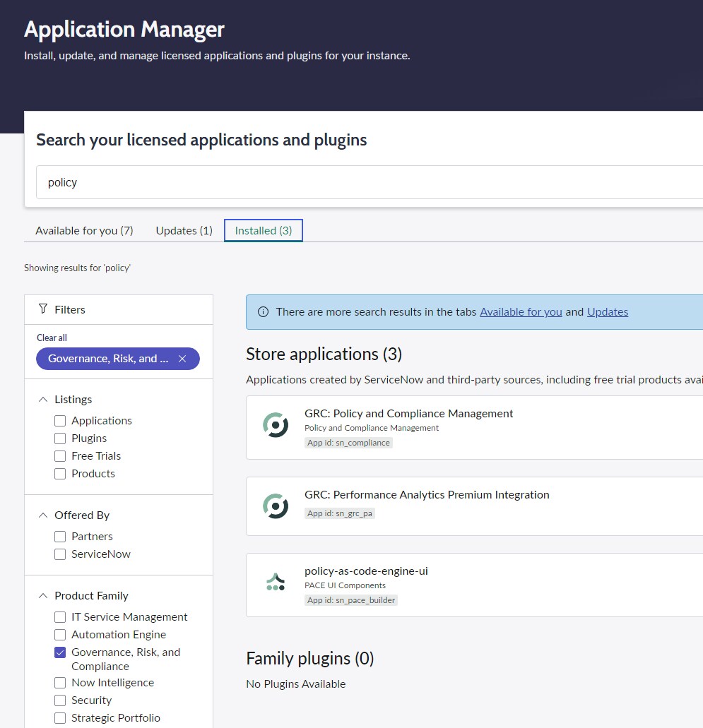The width and height of the screenshot is (703, 728).
Task: Check the IT Service Management checkbox
Action: (x=60, y=617)
